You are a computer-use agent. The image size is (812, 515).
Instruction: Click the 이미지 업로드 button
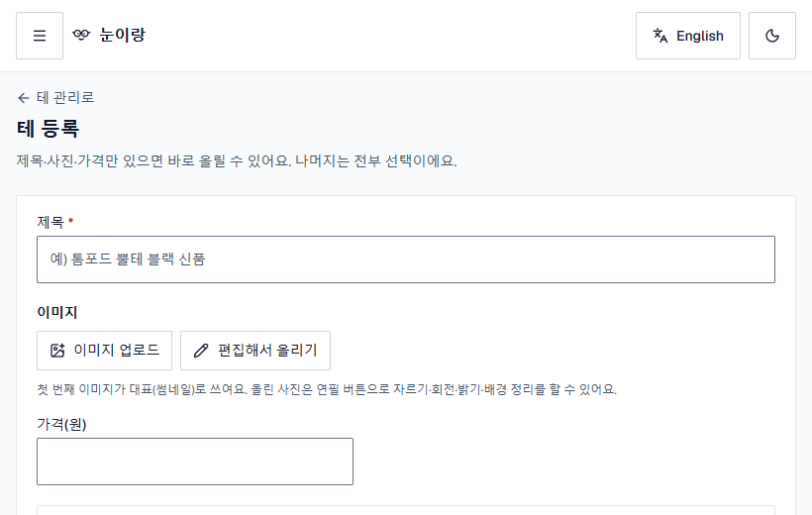104,351
